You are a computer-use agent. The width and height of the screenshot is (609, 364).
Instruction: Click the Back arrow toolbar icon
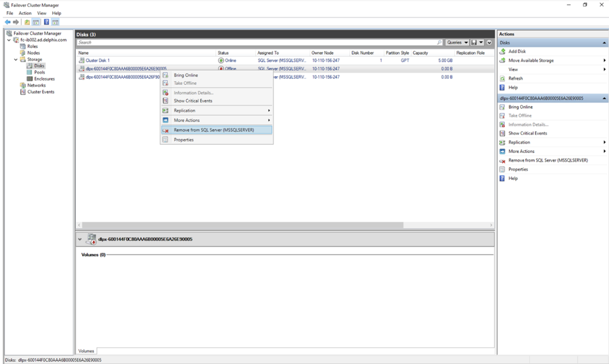pyautogui.click(x=7, y=22)
